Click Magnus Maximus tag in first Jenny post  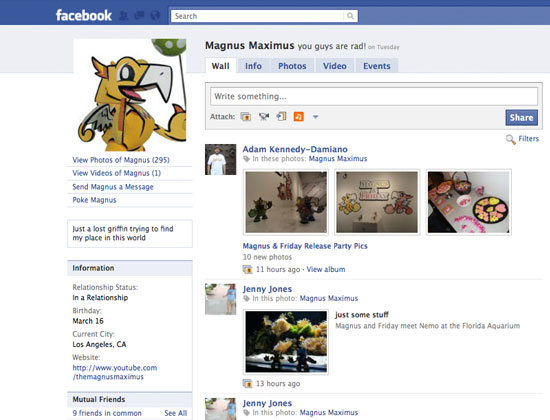[329, 299]
